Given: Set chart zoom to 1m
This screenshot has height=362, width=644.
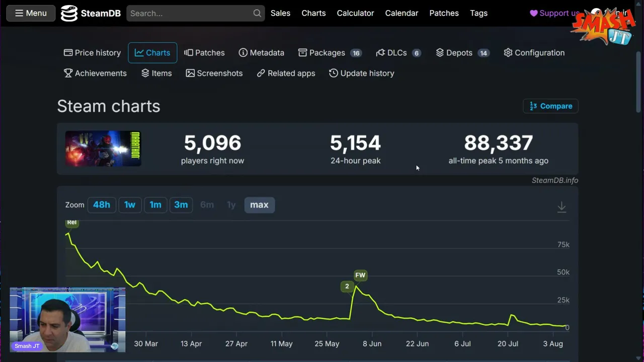Looking at the screenshot, I should (x=155, y=205).
